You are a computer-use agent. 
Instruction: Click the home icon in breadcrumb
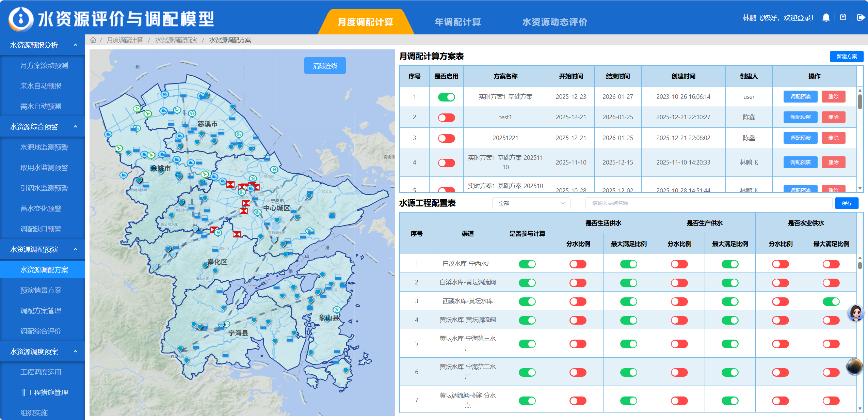point(93,40)
